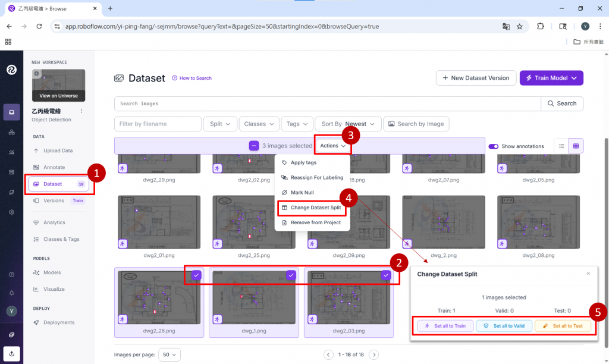The image size is (609, 364).
Task: Expand the Classes filter dropdown
Action: coord(259,124)
